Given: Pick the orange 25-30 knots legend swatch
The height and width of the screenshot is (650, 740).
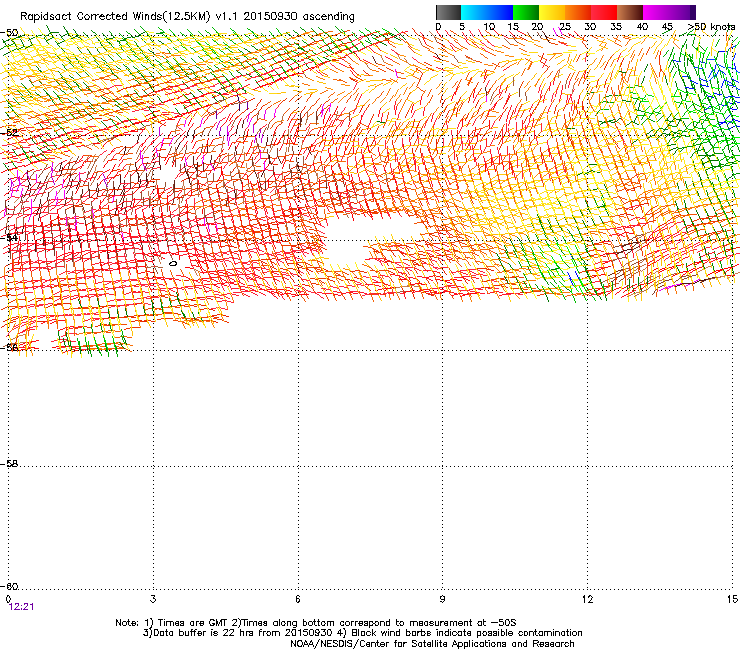Looking at the screenshot, I should click(x=578, y=12).
